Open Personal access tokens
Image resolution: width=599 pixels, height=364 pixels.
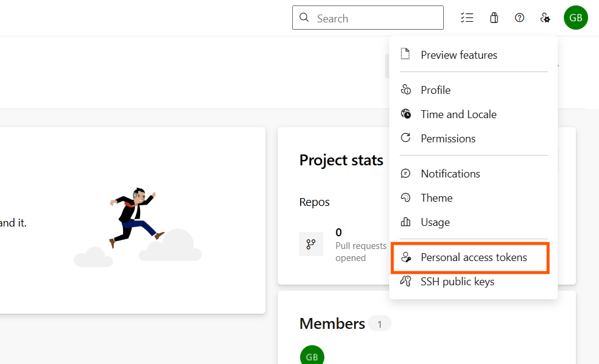[474, 257]
